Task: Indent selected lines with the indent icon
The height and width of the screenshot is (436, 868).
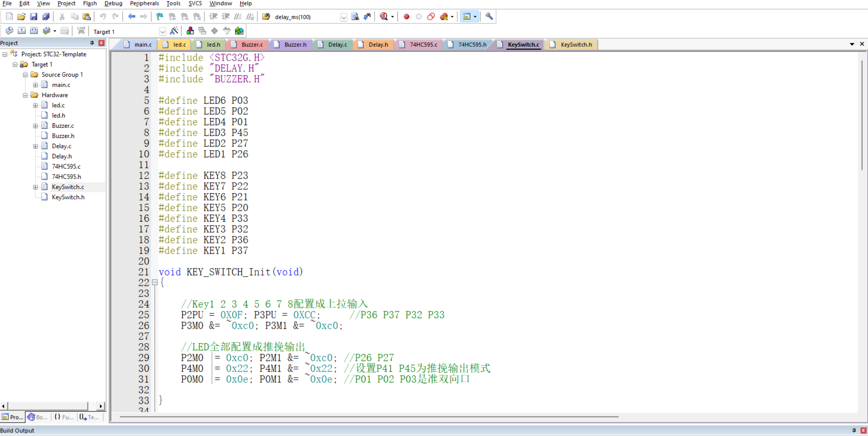Action: [x=213, y=17]
